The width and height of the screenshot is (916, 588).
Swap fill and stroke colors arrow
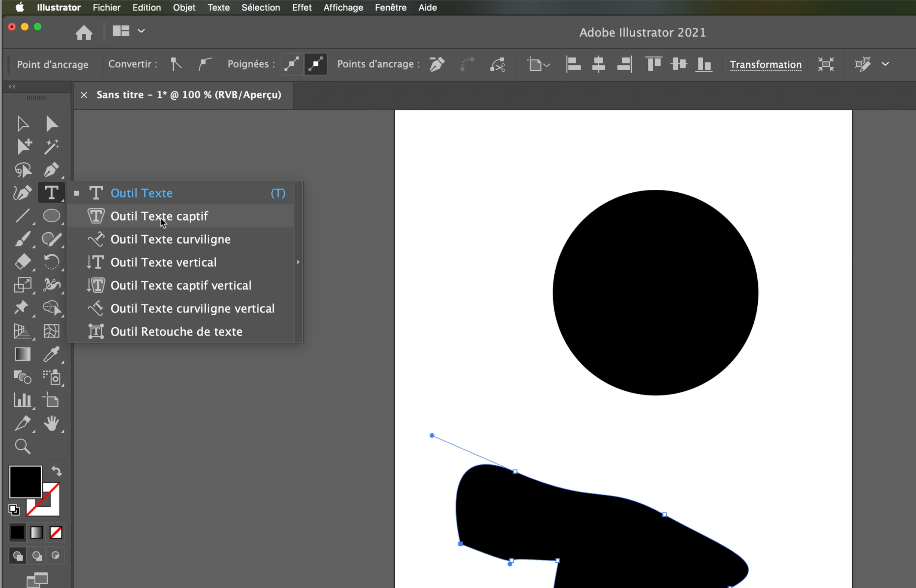tap(57, 471)
